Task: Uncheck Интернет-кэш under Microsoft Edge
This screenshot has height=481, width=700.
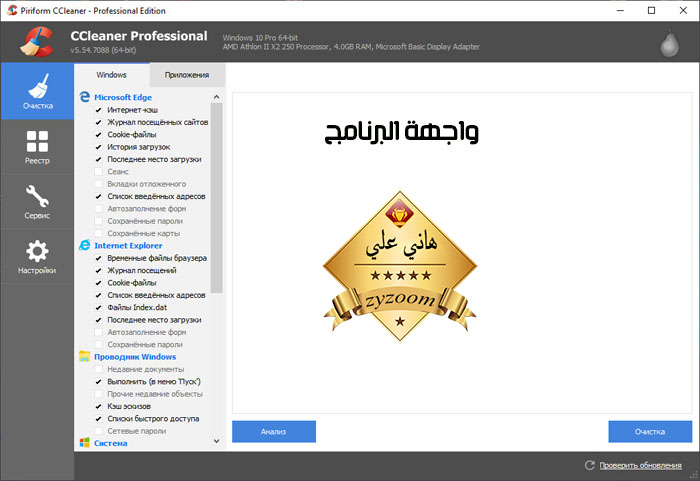Action: pyautogui.click(x=99, y=110)
